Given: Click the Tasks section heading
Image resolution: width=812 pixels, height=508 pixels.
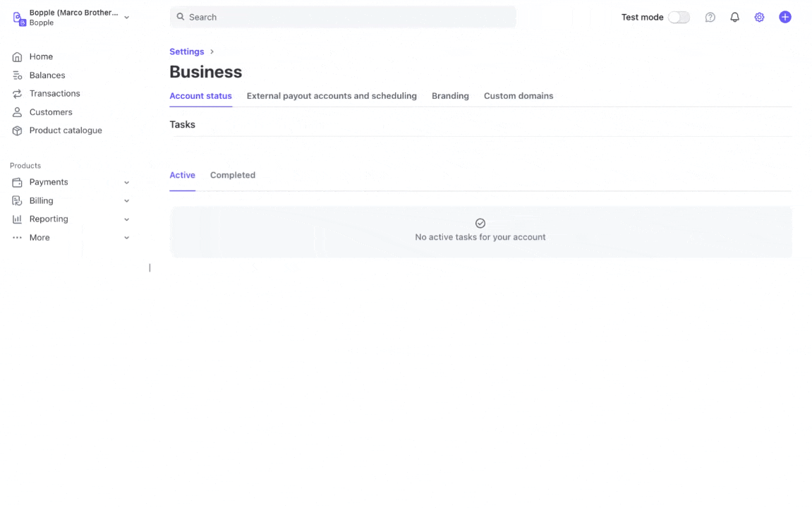Looking at the screenshot, I should (182, 124).
